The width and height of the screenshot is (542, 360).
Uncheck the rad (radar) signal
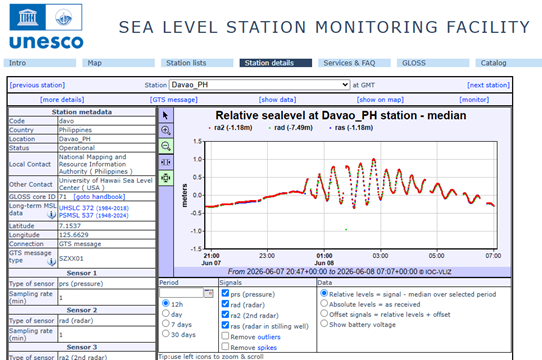(225, 304)
